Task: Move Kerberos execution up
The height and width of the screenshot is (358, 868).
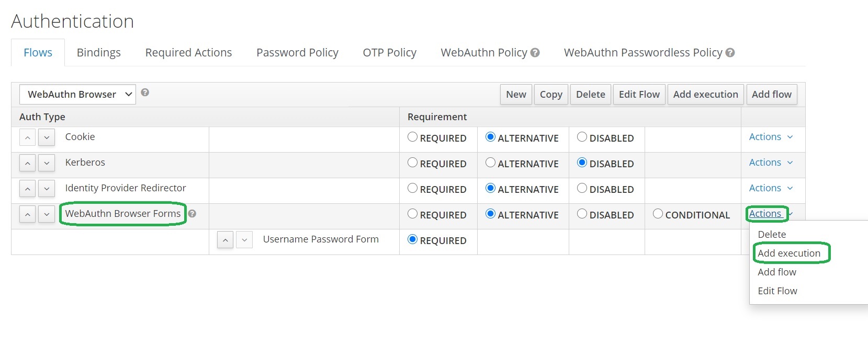Action: (x=28, y=163)
